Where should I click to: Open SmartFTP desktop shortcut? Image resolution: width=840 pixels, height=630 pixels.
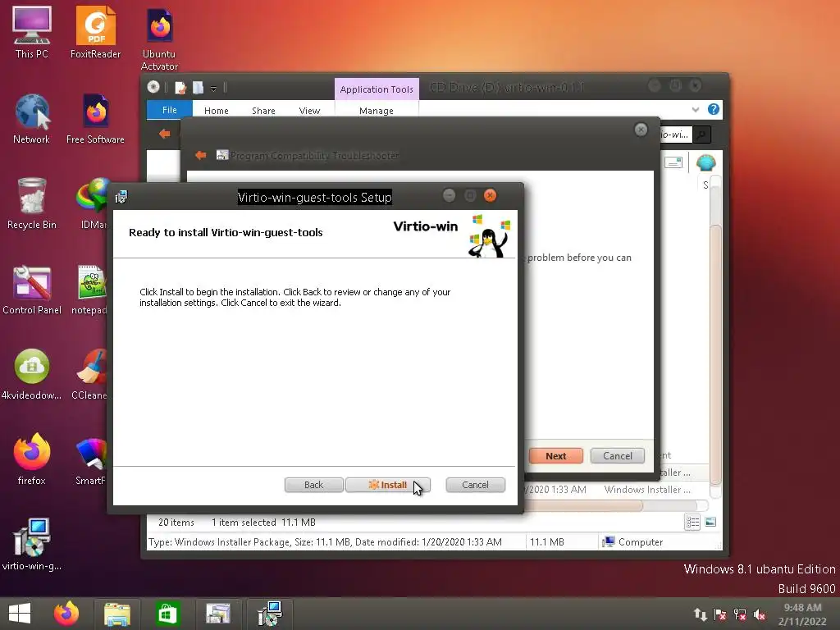pos(90,459)
